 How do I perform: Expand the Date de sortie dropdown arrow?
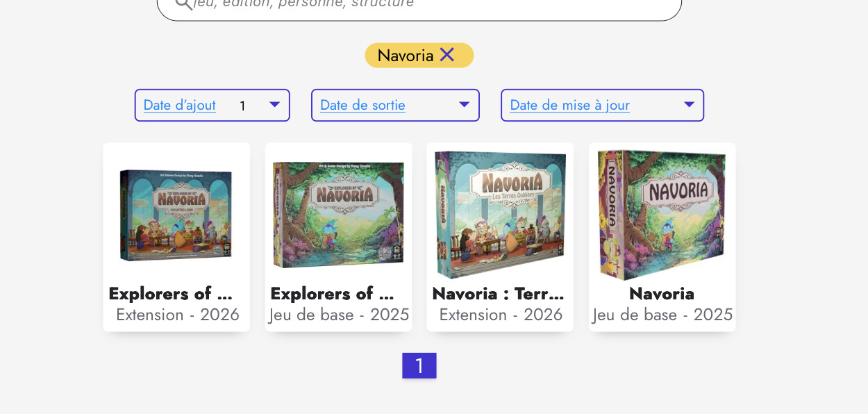464,105
